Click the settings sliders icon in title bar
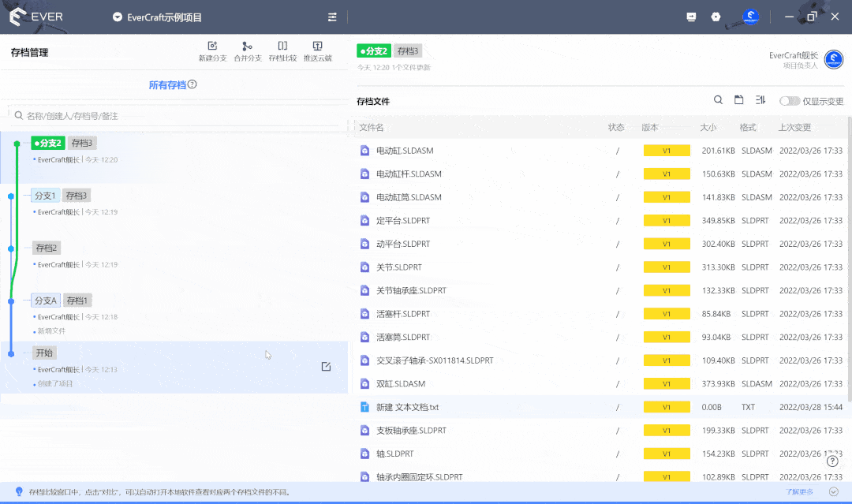 [332, 17]
